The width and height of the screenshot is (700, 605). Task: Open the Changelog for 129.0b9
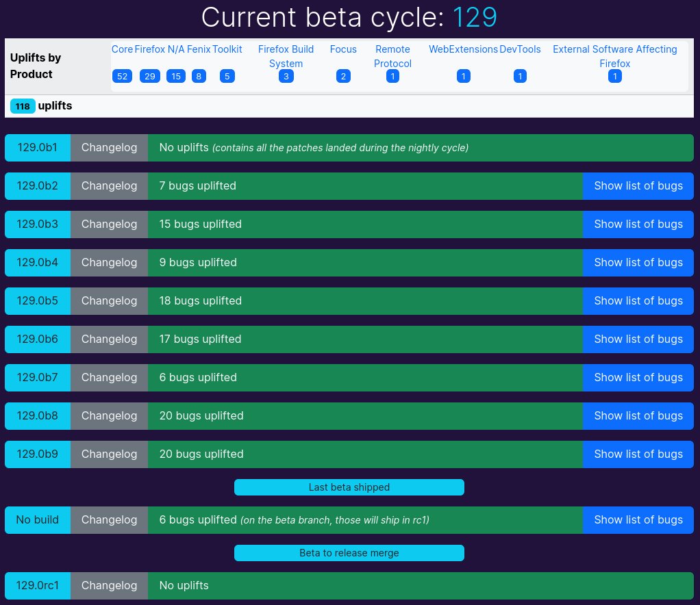pyautogui.click(x=110, y=454)
